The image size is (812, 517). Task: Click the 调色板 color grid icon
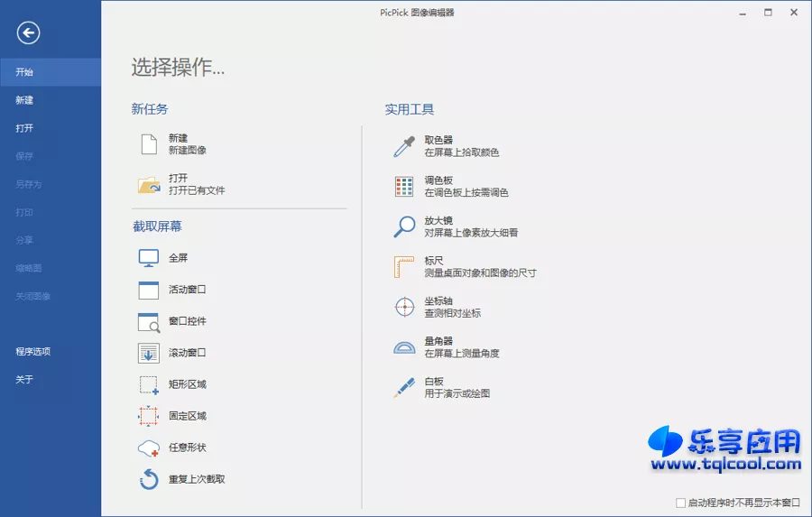coord(404,187)
